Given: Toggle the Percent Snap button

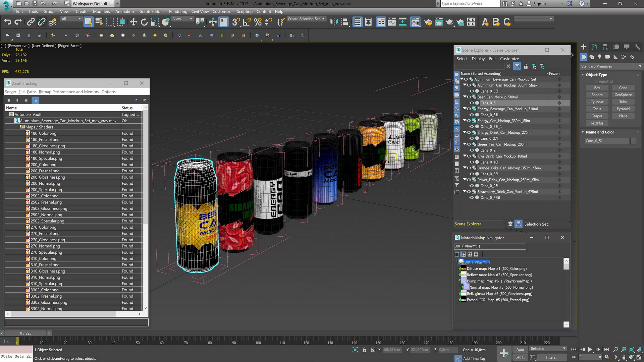Looking at the screenshot, I should click(x=258, y=22).
